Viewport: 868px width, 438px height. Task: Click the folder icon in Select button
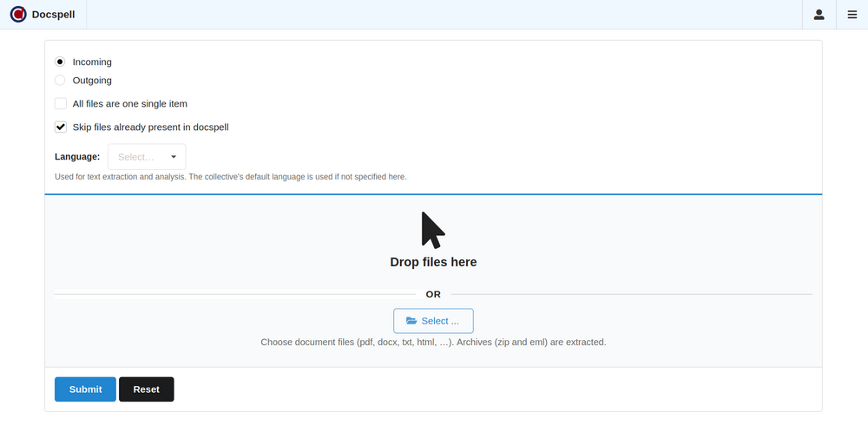(x=411, y=321)
